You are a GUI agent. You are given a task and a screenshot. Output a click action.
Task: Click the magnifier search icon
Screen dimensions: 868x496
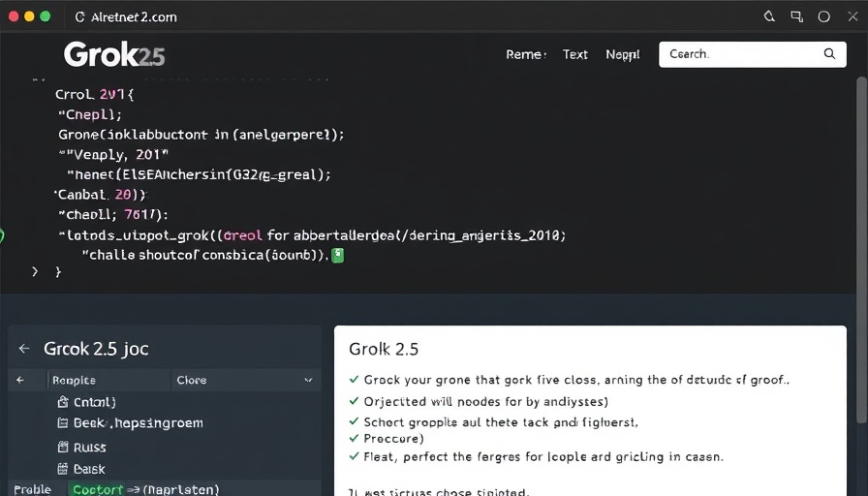pos(829,53)
